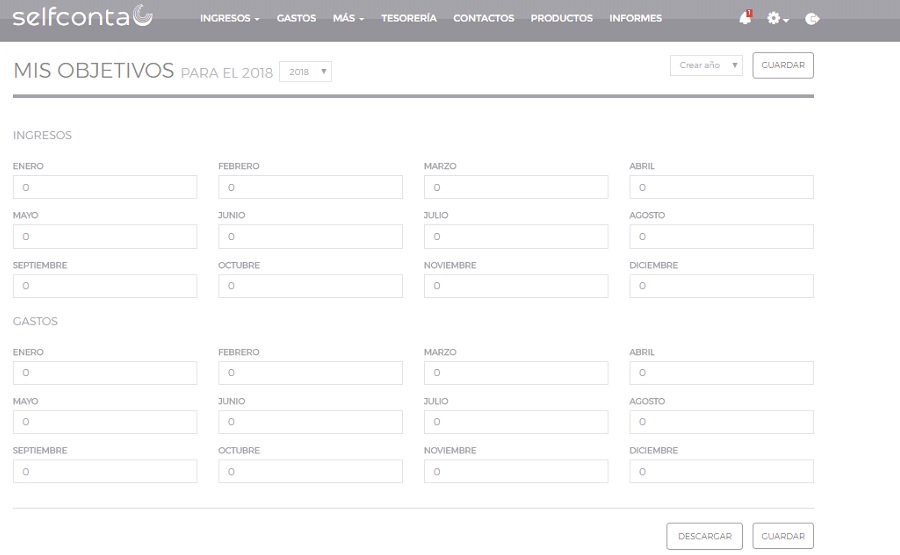This screenshot has width=900, height=555.
Task: Focus the Ingresos AGOSTO field
Action: (x=721, y=236)
